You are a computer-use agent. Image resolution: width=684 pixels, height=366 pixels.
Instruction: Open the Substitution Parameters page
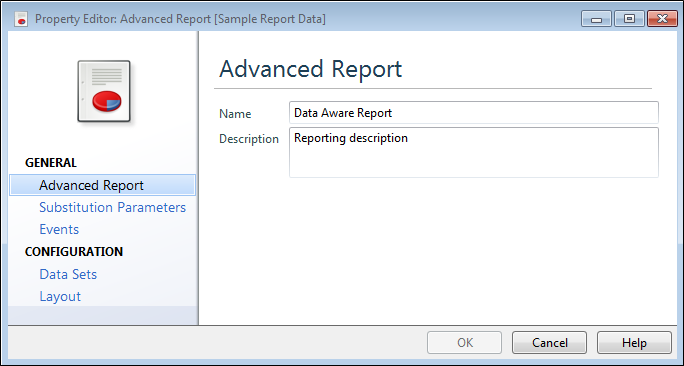pos(113,207)
